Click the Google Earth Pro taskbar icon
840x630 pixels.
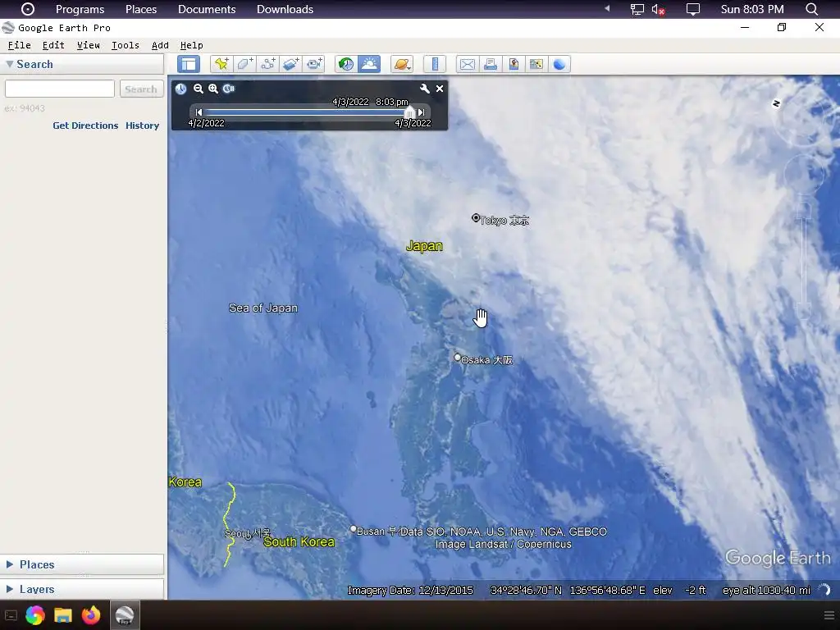click(125, 615)
